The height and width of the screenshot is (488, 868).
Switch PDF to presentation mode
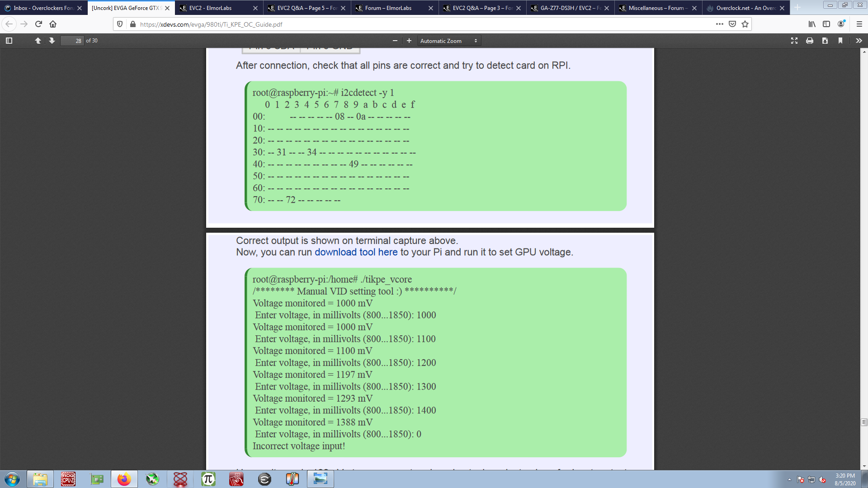click(x=794, y=41)
